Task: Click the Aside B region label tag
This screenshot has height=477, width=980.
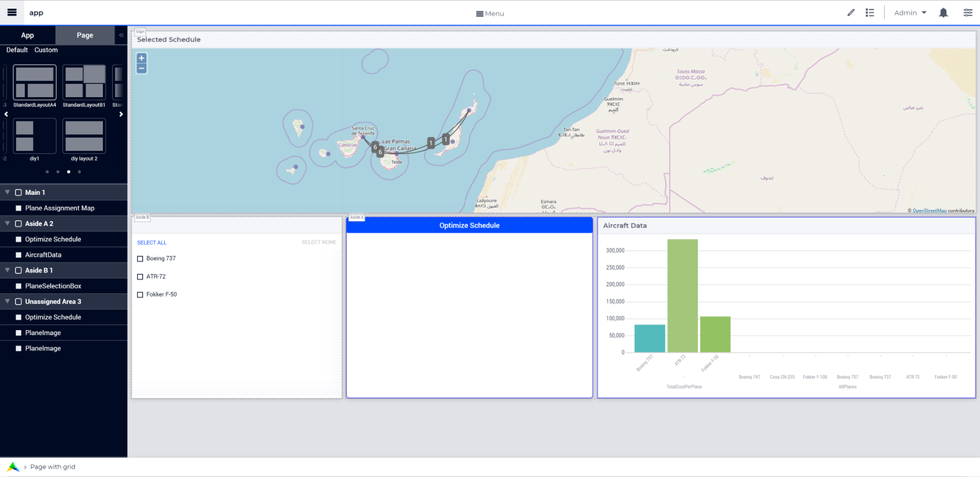Action: coord(142,217)
